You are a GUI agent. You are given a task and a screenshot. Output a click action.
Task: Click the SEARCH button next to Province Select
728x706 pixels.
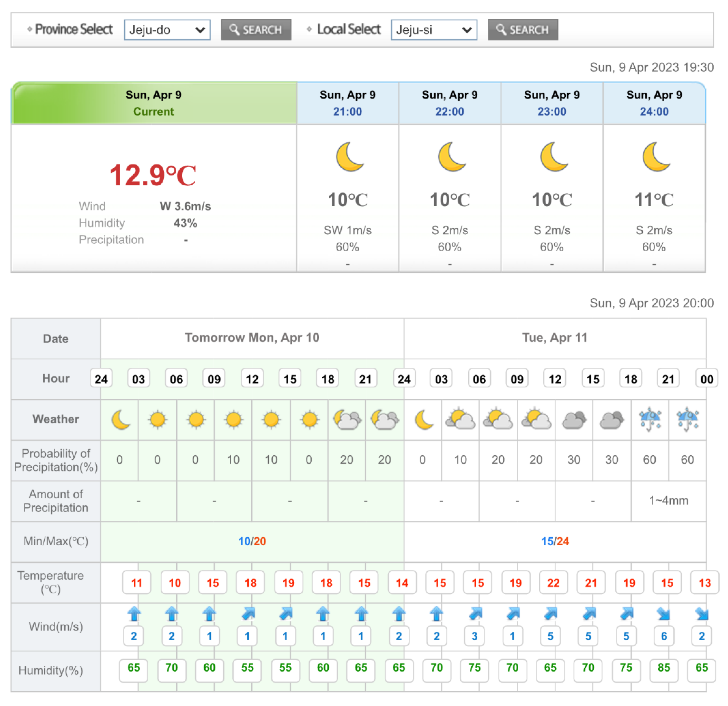tap(256, 30)
